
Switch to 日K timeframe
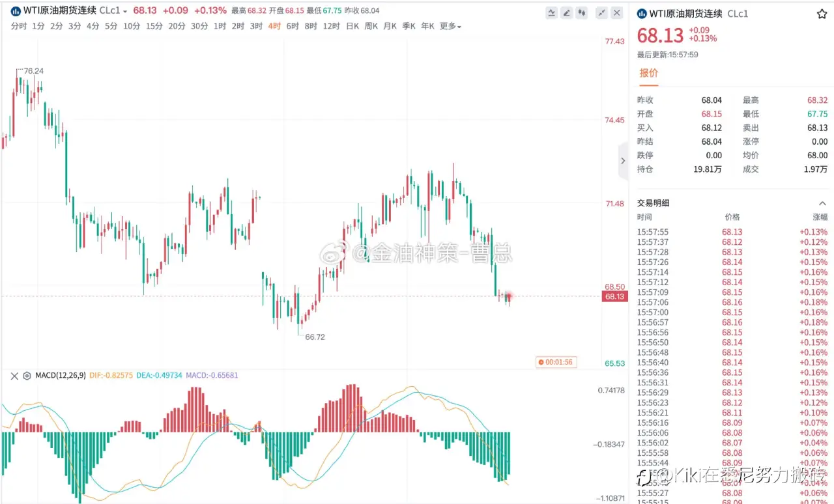coord(352,26)
